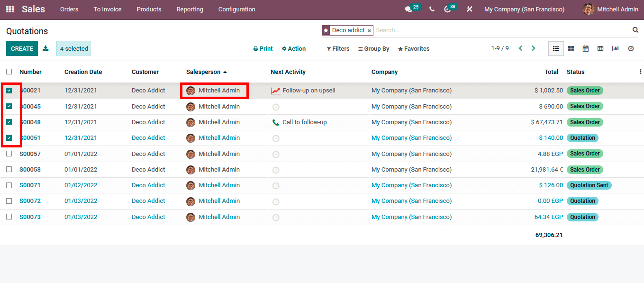This screenshot has width=644, height=283.
Task: Open the Configuration menu
Action: click(236, 9)
